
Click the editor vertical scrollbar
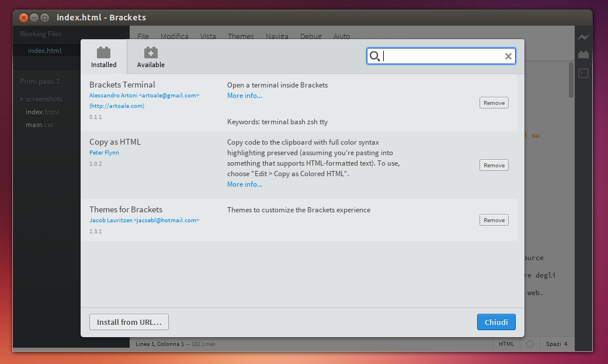[571, 79]
